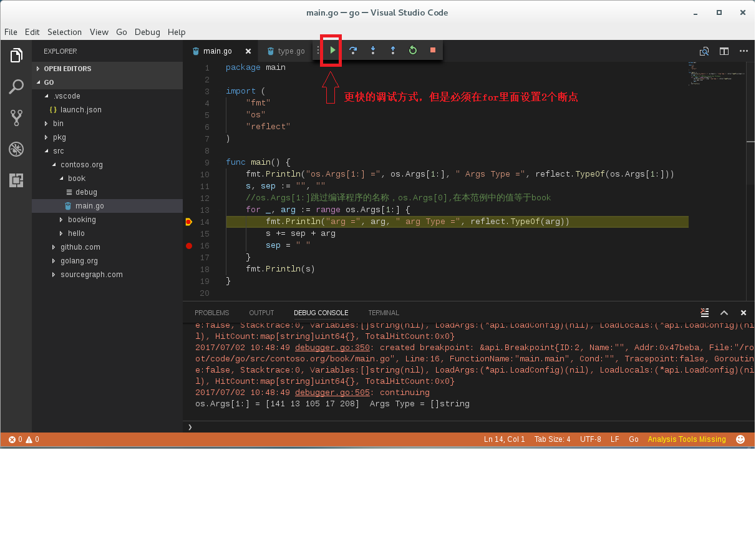Screen dimensions: 756x533
Task: Click the smiley feedback icon in status bar
Action: coord(740,439)
